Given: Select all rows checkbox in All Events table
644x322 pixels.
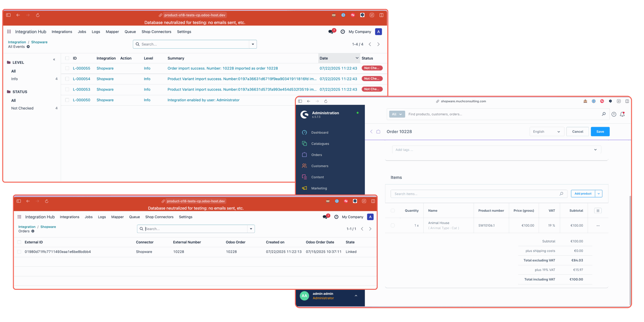Looking at the screenshot, I should click(x=67, y=58).
